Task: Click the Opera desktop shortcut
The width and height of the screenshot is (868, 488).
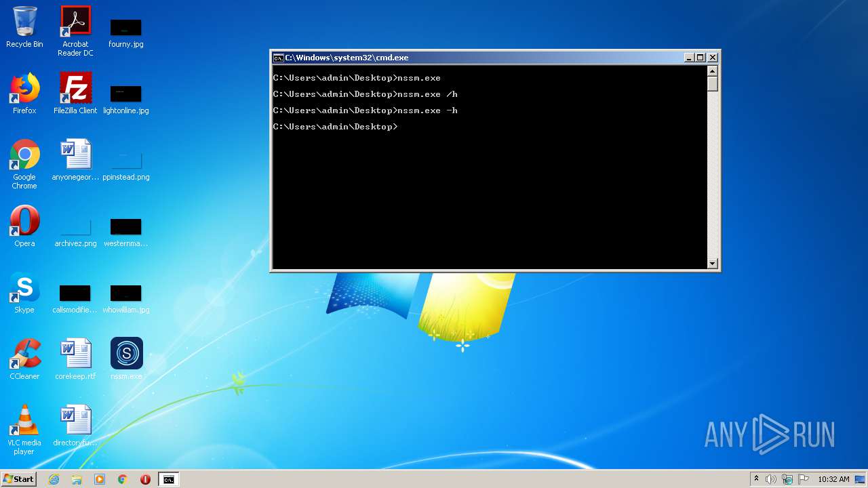Action: tap(24, 226)
